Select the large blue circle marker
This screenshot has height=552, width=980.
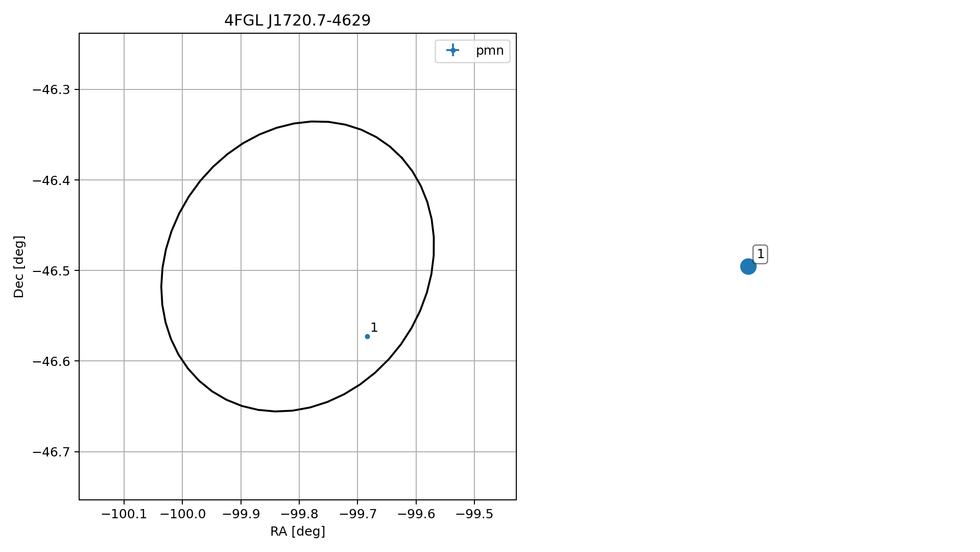748,266
